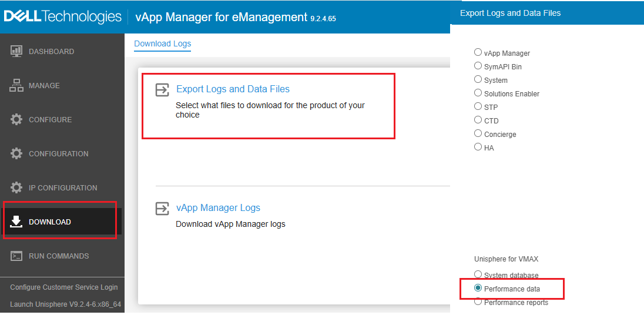Open the vApp Manager Logs link
Image resolution: width=644 pixels, height=325 pixels.
(x=218, y=208)
